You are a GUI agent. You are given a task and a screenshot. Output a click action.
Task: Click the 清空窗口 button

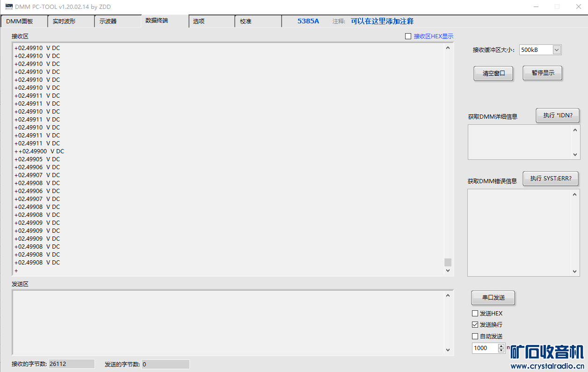pyautogui.click(x=494, y=73)
